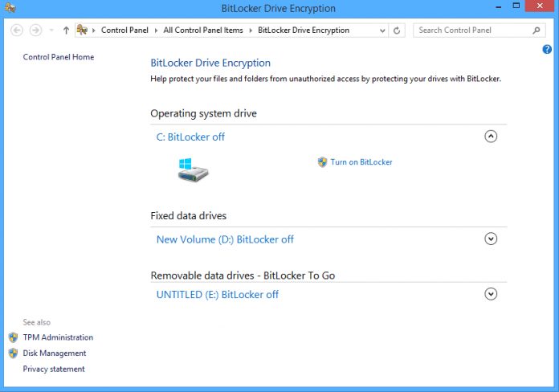Viewport: 559px width, 392px height.
Task: Click the C: BitLocker off drive link
Action: (x=190, y=137)
